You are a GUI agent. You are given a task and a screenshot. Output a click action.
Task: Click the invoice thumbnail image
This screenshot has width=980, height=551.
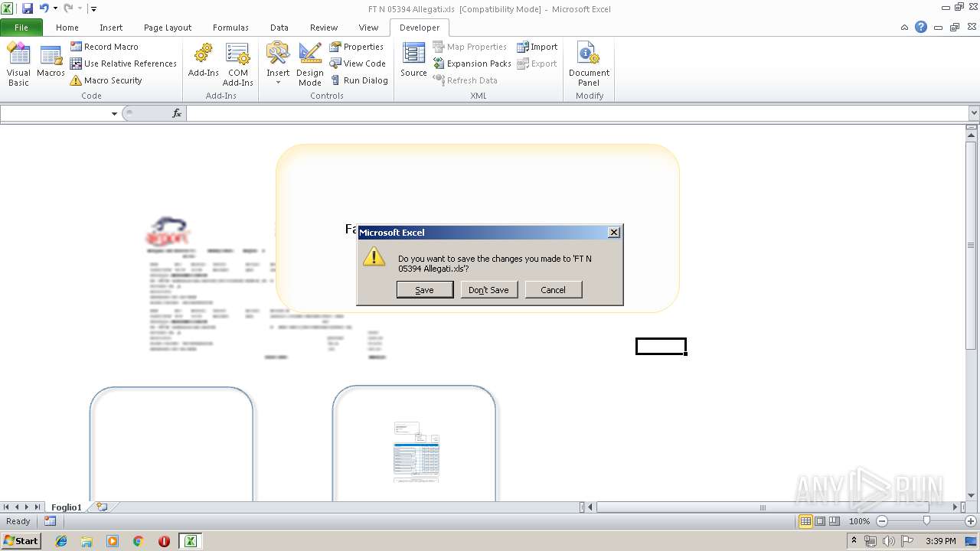[416, 452]
